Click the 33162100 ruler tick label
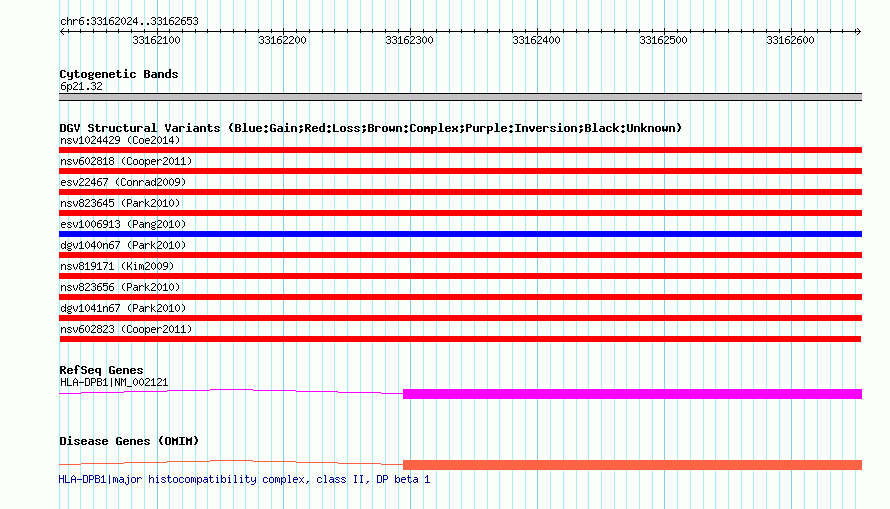The image size is (890, 509). (x=156, y=40)
